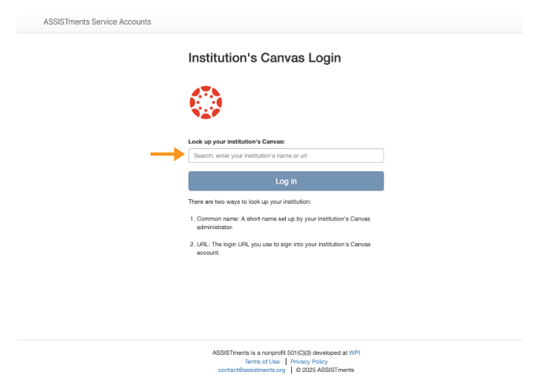Click the © 2025 ASSISTments copyright text
539x392 pixels.
(325, 370)
